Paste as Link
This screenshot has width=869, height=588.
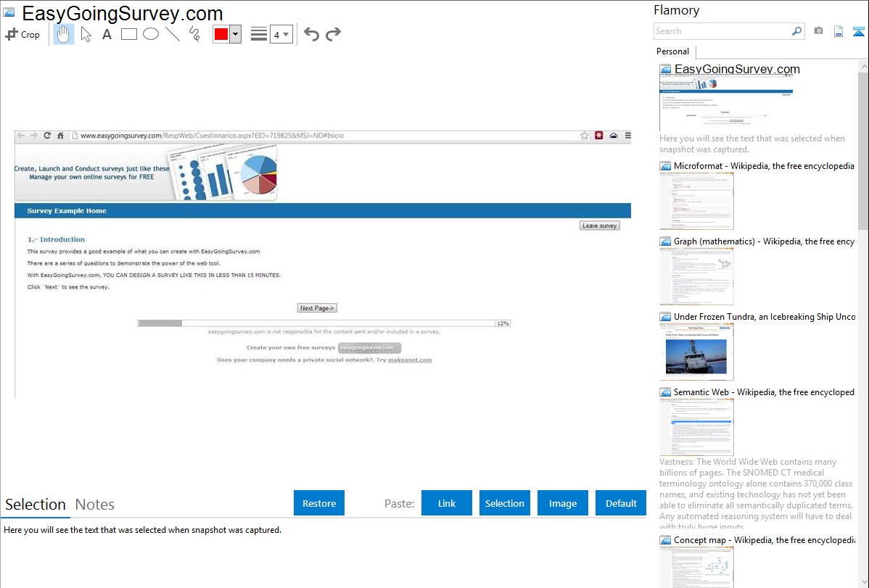click(447, 503)
